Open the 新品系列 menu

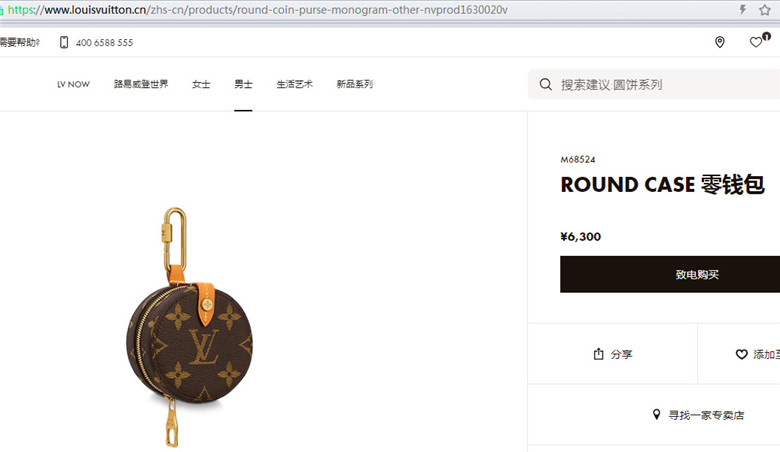(x=355, y=84)
